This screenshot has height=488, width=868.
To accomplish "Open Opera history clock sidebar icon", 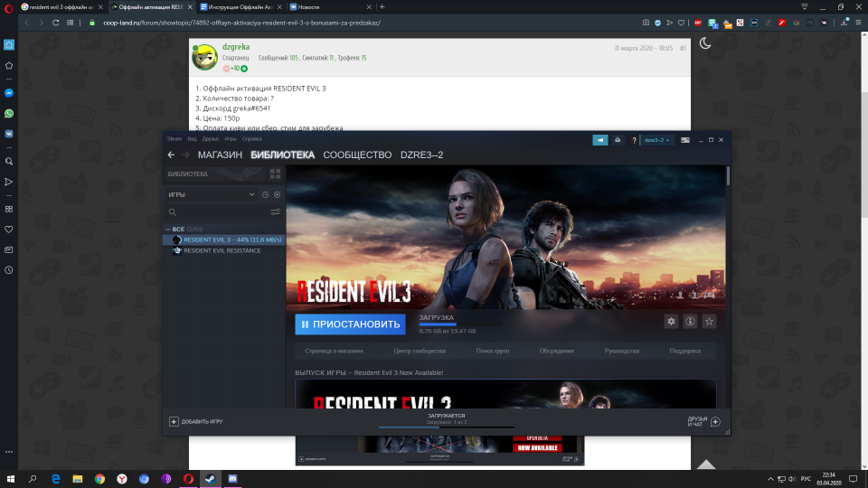I will click(x=9, y=270).
